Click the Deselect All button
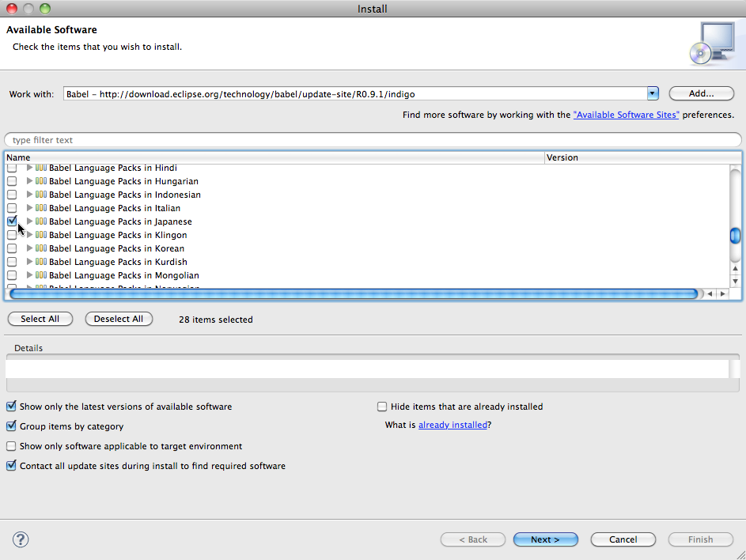 click(119, 319)
